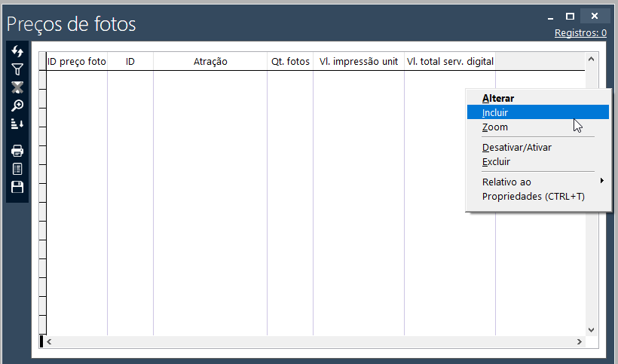Click the refresh arrows icon in sidebar
The height and width of the screenshot is (364, 618).
coord(17,51)
